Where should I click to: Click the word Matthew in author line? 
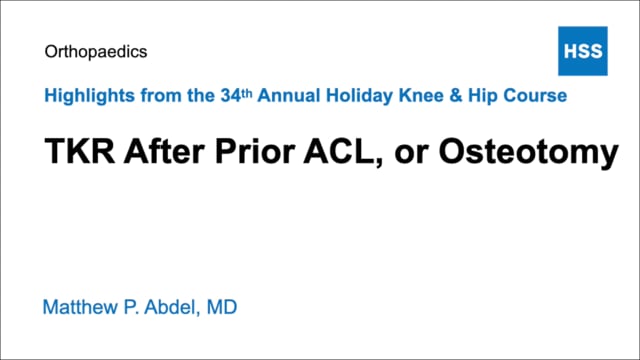click(x=80, y=307)
